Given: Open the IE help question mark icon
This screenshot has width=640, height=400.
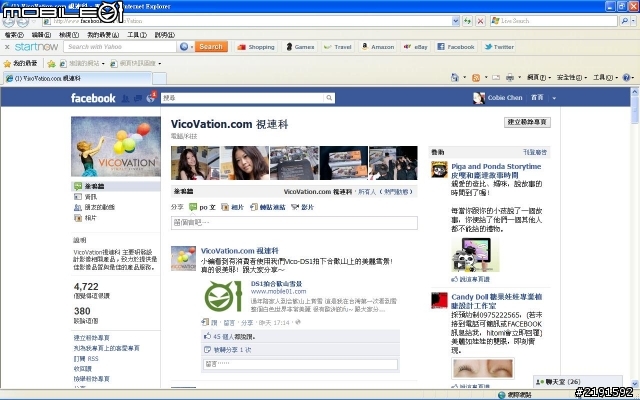Looking at the screenshot, I should [627, 77].
